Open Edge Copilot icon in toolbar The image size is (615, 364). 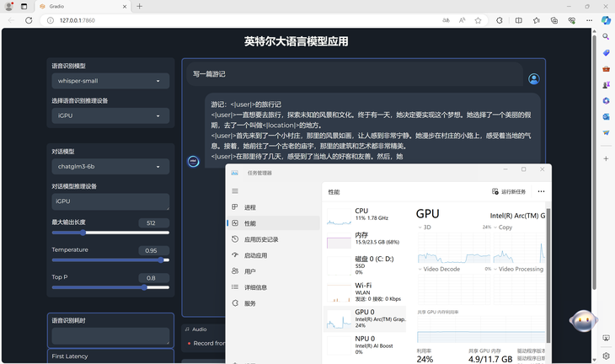[x=606, y=20]
